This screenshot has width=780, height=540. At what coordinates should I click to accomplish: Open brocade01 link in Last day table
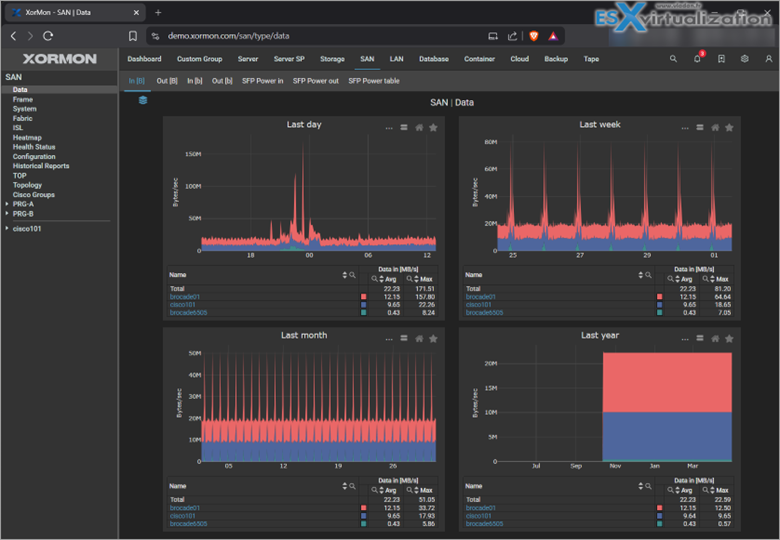(185, 297)
